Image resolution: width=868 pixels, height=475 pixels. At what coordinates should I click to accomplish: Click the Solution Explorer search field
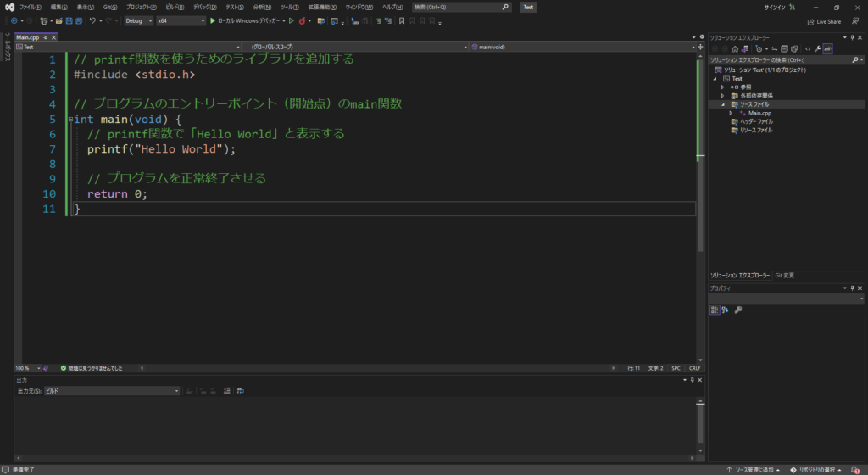[x=780, y=60]
